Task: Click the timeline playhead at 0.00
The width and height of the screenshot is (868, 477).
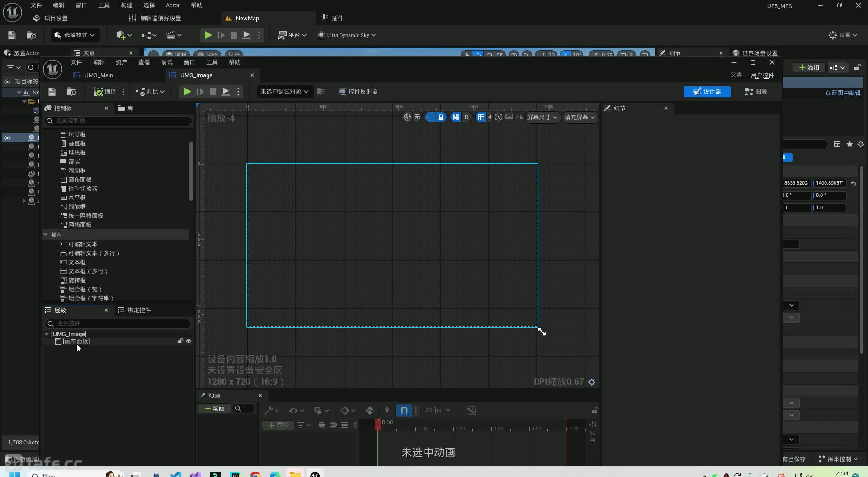Action: tap(378, 424)
